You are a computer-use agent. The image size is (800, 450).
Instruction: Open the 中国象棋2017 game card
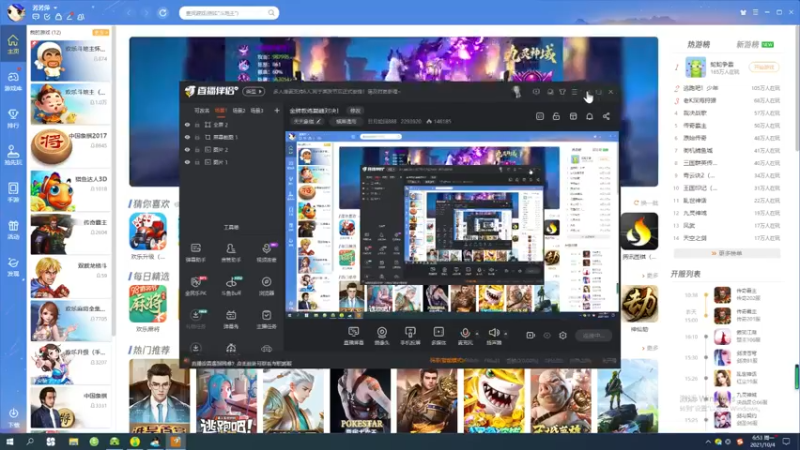pyautogui.click(x=70, y=147)
